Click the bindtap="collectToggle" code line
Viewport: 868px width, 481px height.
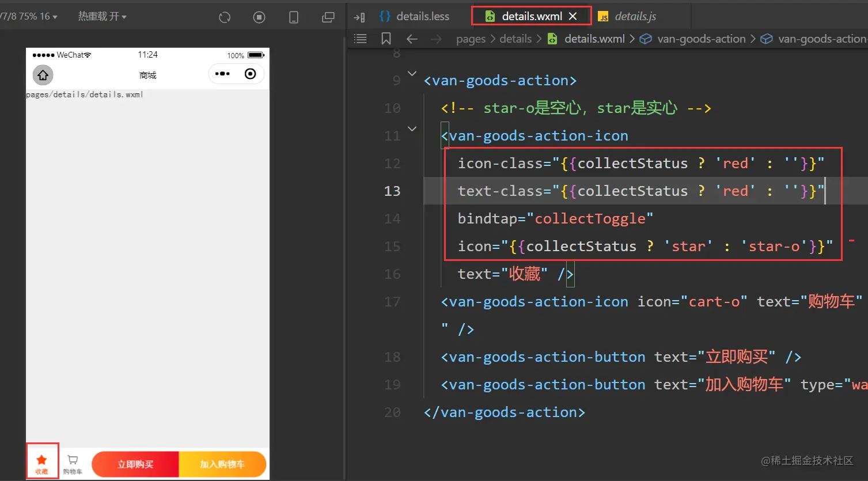555,219
